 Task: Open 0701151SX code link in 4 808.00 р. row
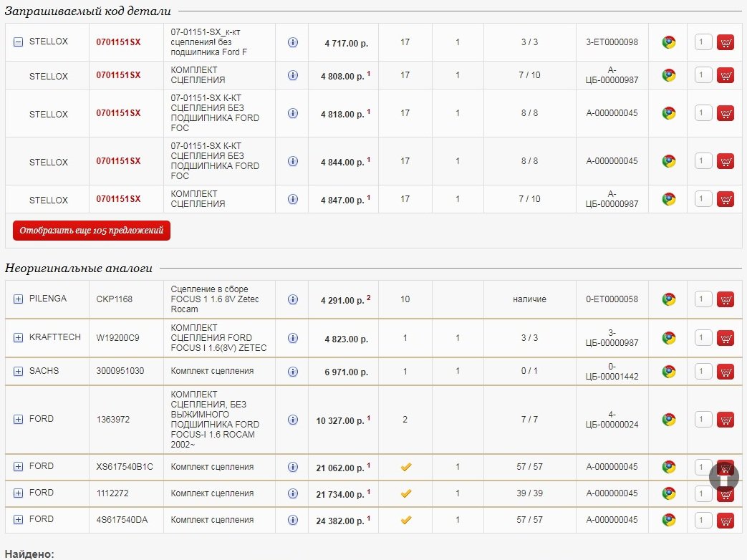tap(118, 74)
